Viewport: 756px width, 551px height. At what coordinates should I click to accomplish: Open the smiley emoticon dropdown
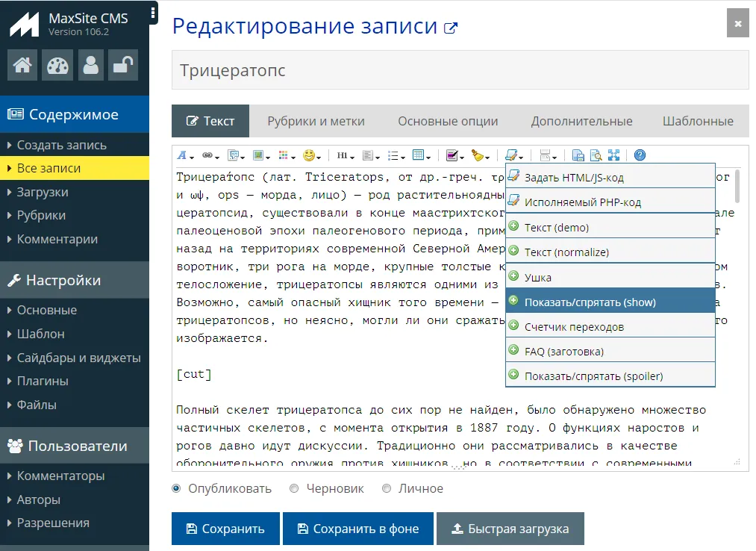(311, 155)
